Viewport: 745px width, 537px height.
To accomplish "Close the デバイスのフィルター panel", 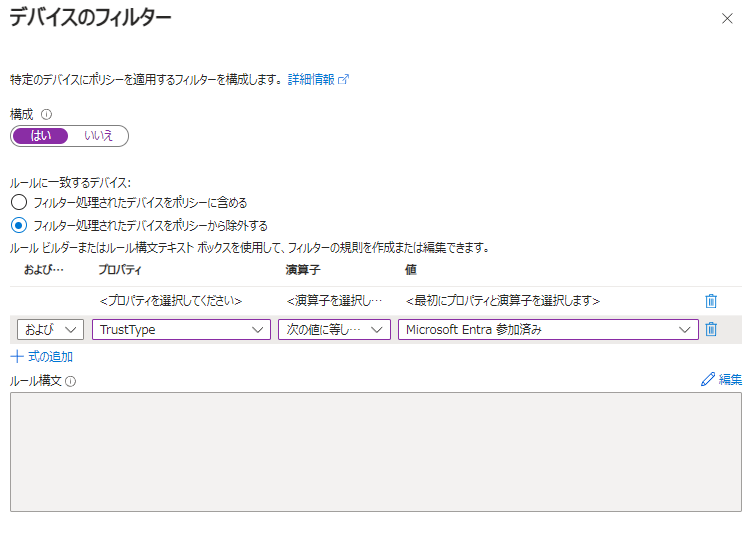I will pos(727,19).
